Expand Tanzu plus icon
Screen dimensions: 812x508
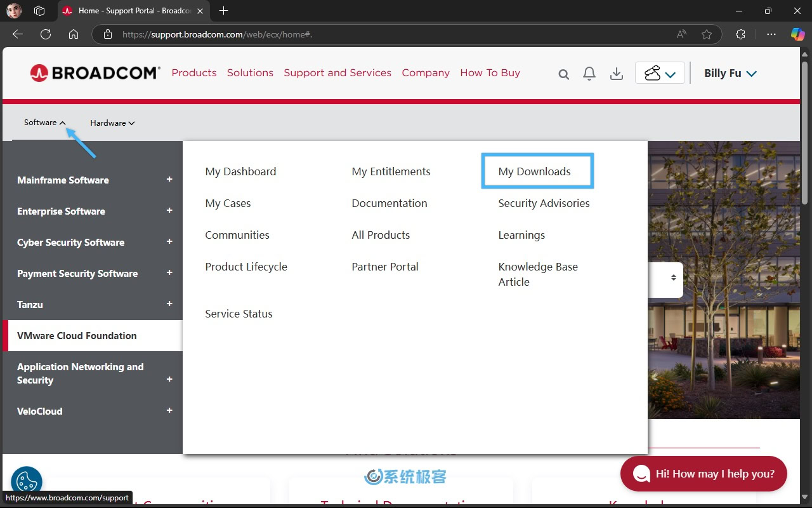169,304
